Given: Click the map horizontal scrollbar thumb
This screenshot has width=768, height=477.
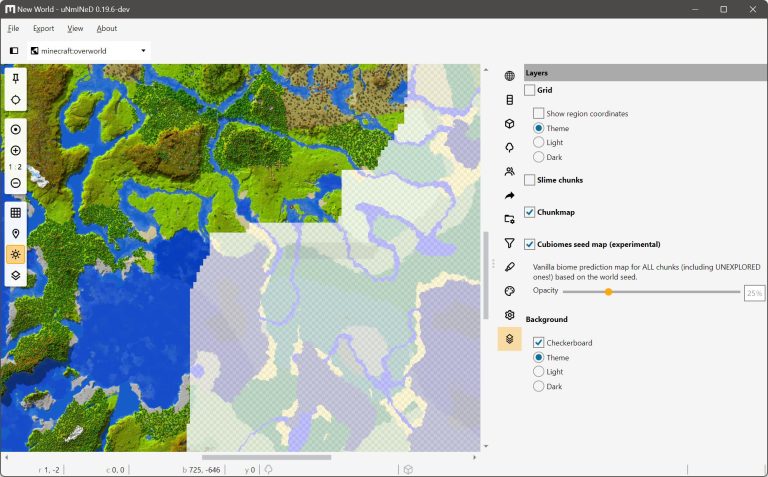Looking at the screenshot, I should pyautogui.click(x=266, y=457).
